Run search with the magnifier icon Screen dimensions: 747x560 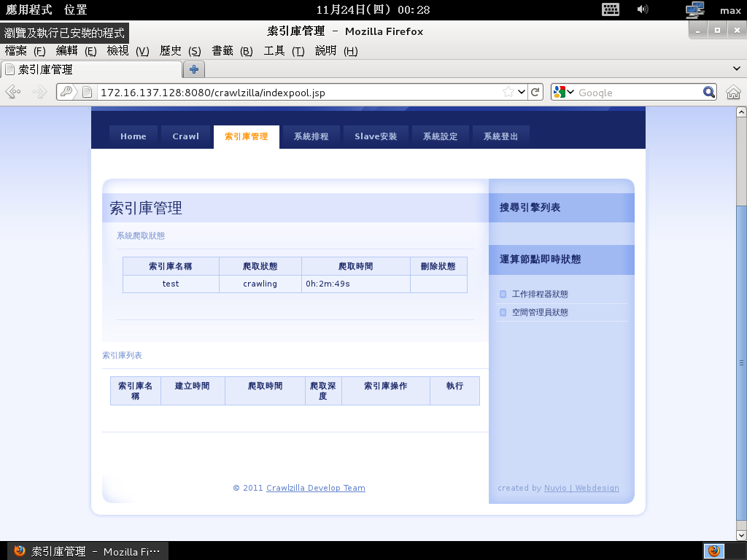point(709,92)
